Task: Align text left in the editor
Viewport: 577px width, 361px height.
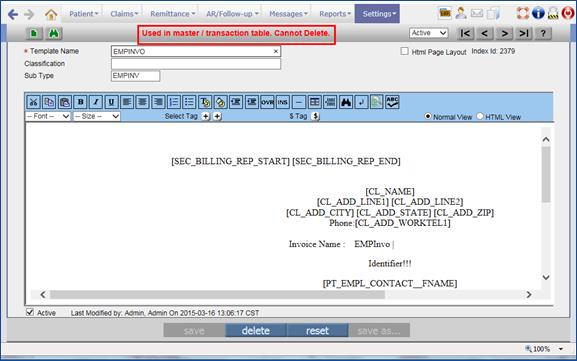Action: [127, 102]
